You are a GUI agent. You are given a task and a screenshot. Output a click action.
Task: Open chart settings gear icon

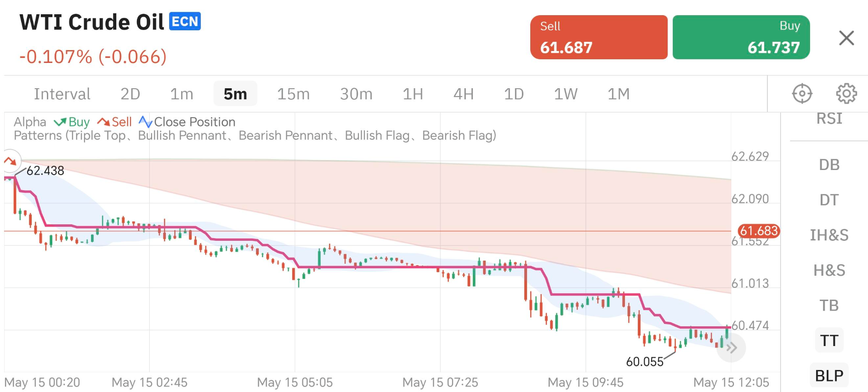(x=846, y=94)
